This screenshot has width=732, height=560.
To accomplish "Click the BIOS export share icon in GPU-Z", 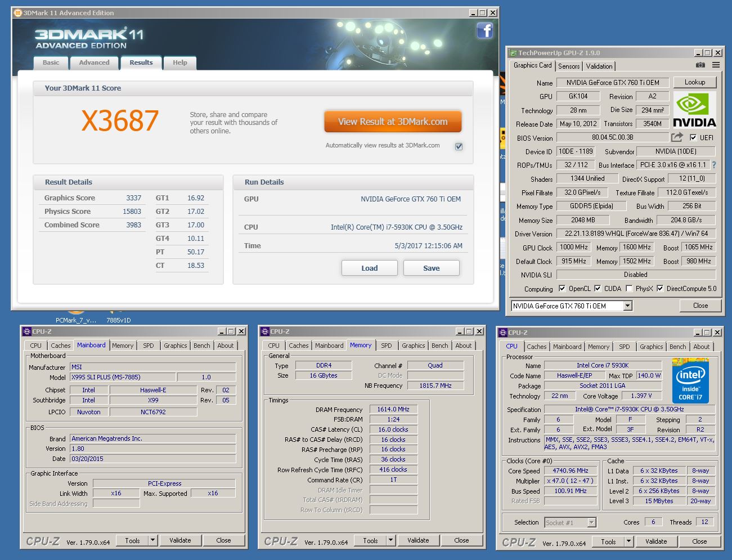I will tap(677, 137).
